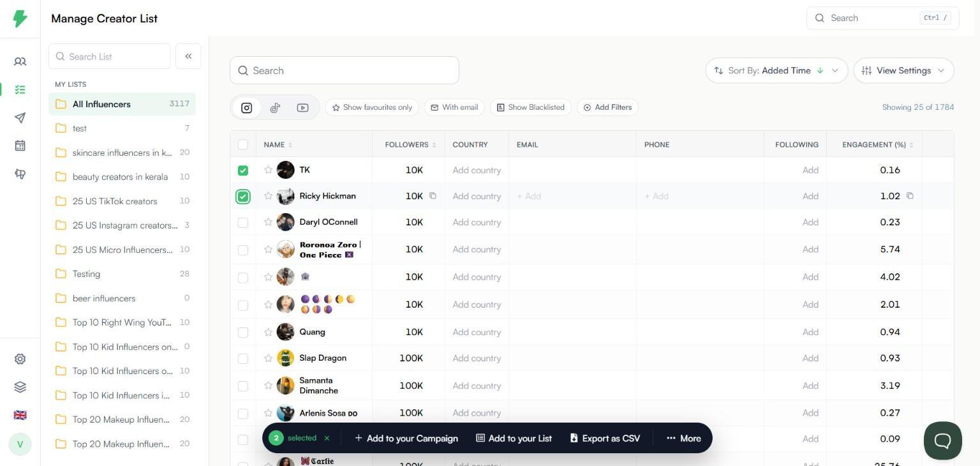
Task: Switch to the TikTok platform tab
Action: [x=275, y=108]
